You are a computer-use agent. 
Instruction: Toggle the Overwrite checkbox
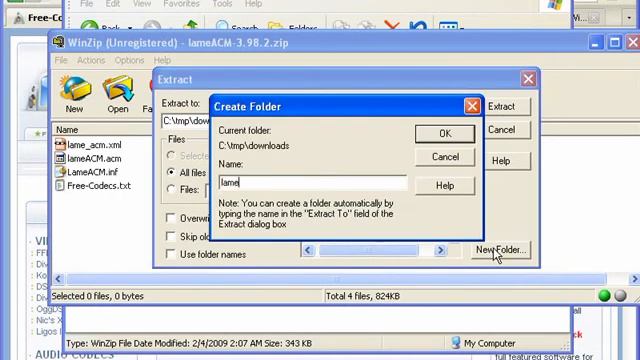click(x=171, y=218)
